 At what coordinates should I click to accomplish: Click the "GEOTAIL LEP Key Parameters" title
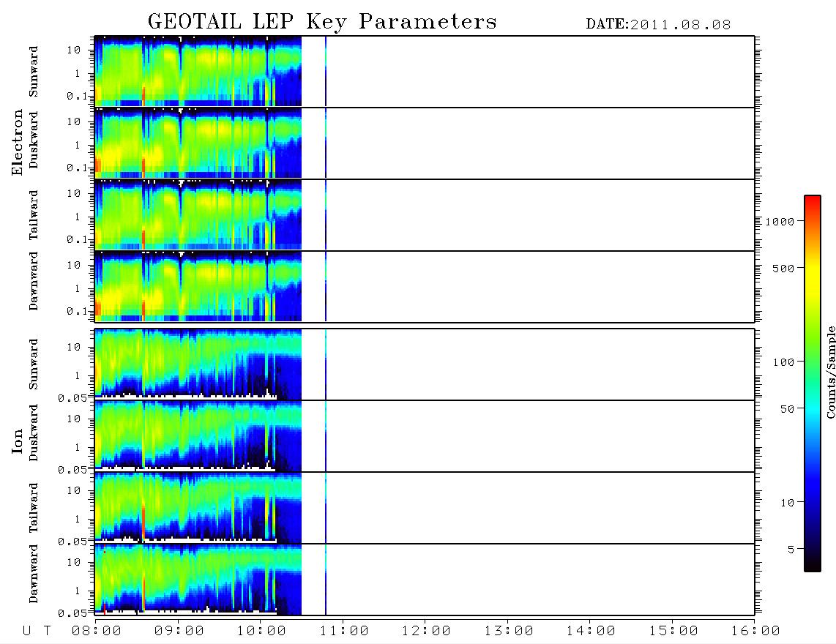click(x=322, y=22)
